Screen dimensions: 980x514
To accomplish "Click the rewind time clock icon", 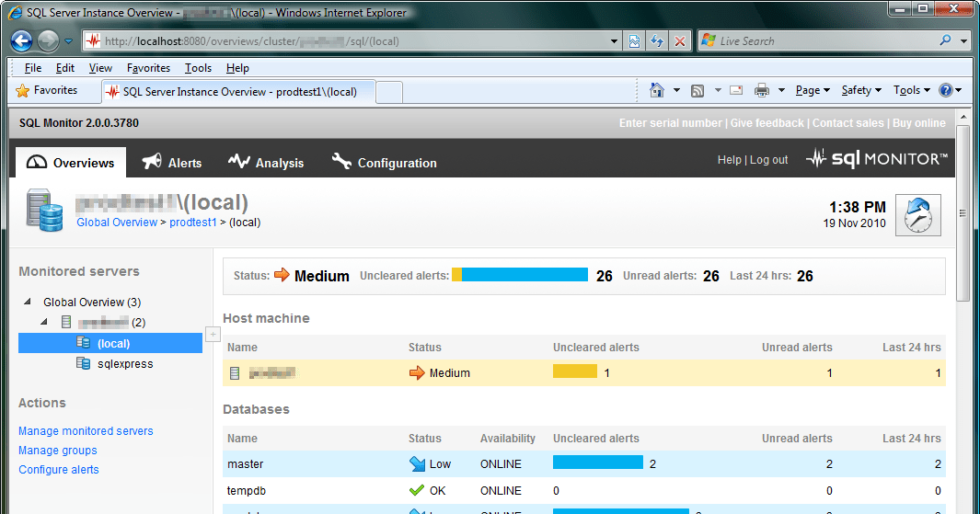I will [x=918, y=215].
